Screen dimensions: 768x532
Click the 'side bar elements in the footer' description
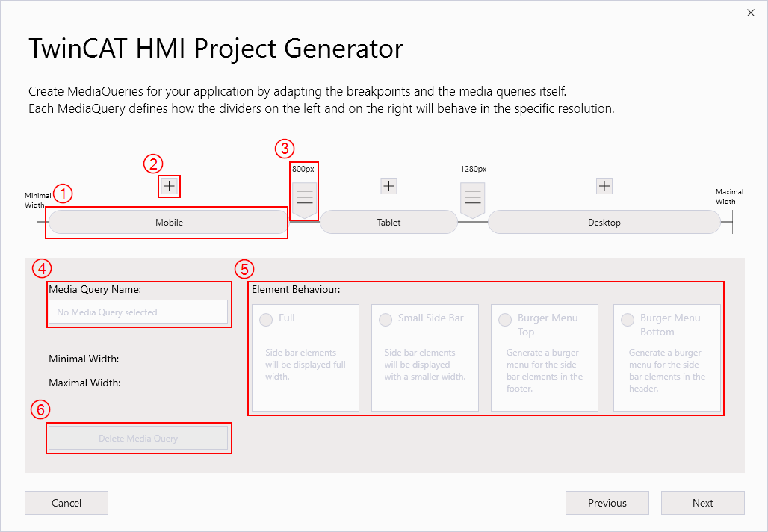point(545,371)
